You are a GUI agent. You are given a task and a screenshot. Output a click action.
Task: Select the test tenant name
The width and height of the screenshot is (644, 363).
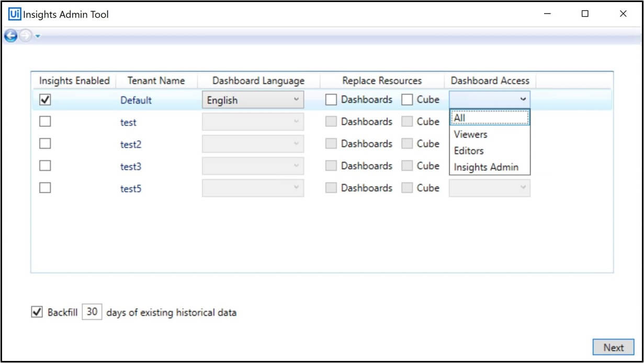click(128, 122)
